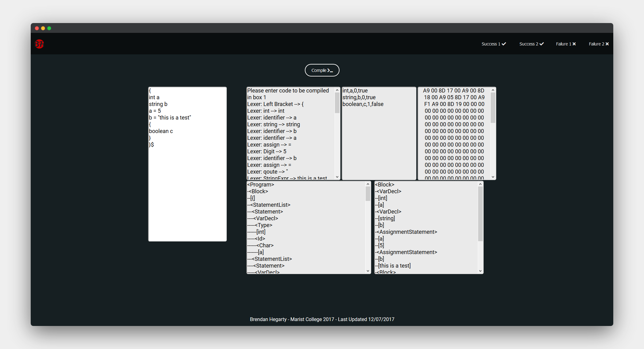This screenshot has height=349, width=644.
Task: Load the Failure 1 test case
Action: pyautogui.click(x=566, y=44)
